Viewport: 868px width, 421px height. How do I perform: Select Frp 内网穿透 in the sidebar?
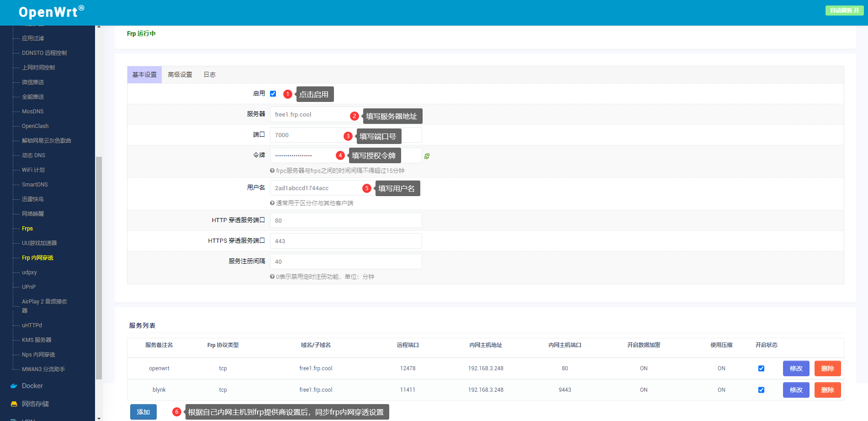tap(37, 258)
